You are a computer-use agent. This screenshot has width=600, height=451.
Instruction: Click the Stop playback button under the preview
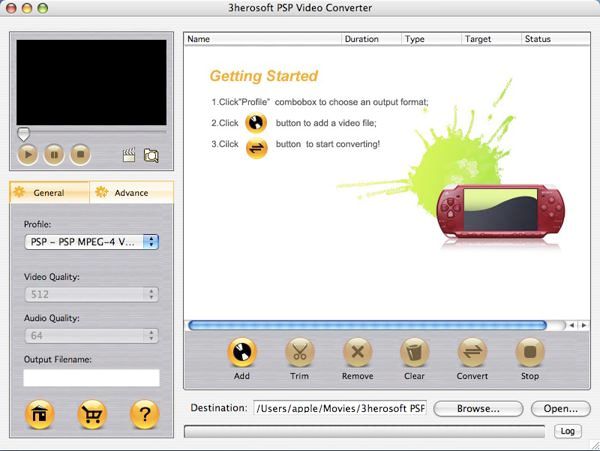80,155
